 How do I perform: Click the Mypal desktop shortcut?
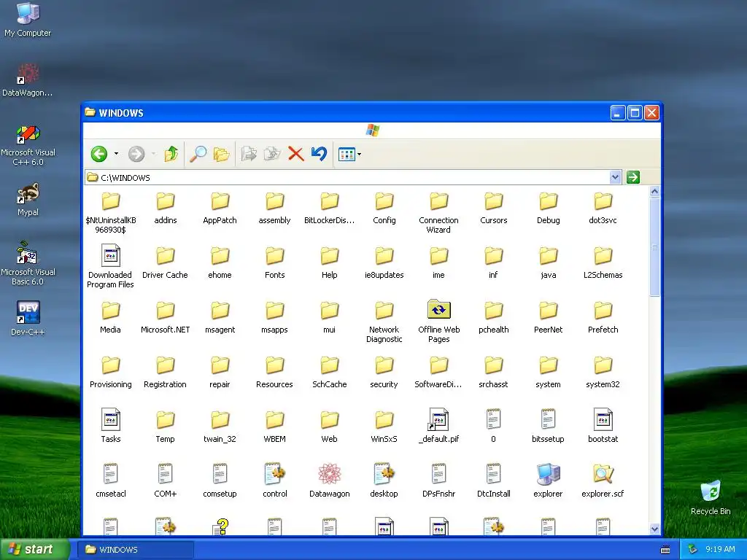pyautogui.click(x=28, y=200)
